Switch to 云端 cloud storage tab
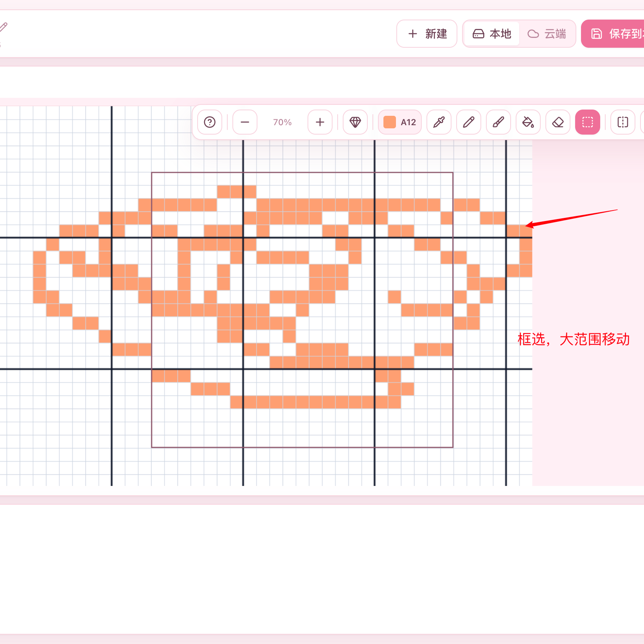Screen dimensions: 644x644 click(547, 34)
